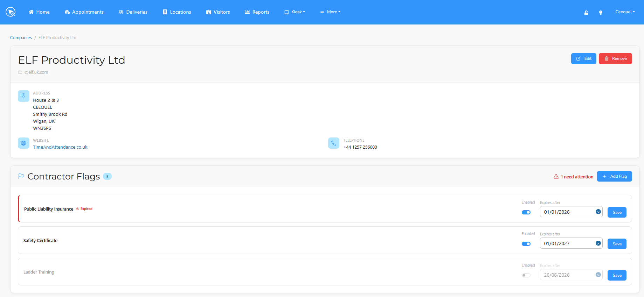This screenshot has height=297, width=644.
Task: Enable the Ladder Training flag toggle
Action: [526, 275]
